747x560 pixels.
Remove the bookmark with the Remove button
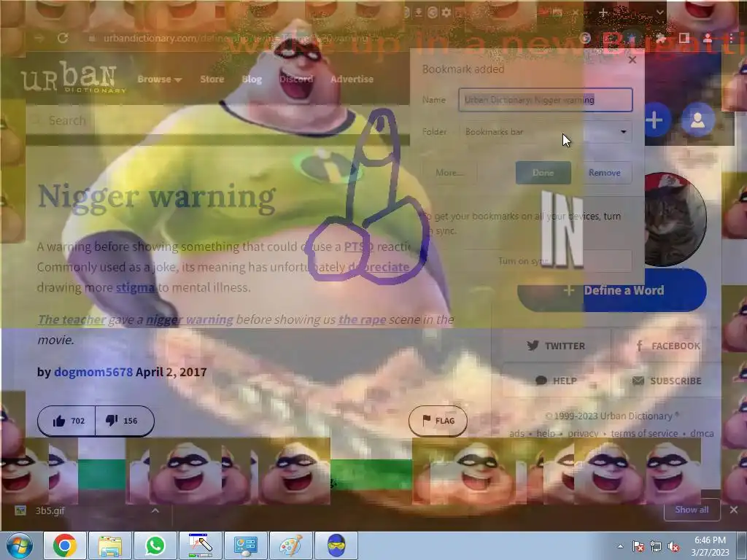(605, 173)
